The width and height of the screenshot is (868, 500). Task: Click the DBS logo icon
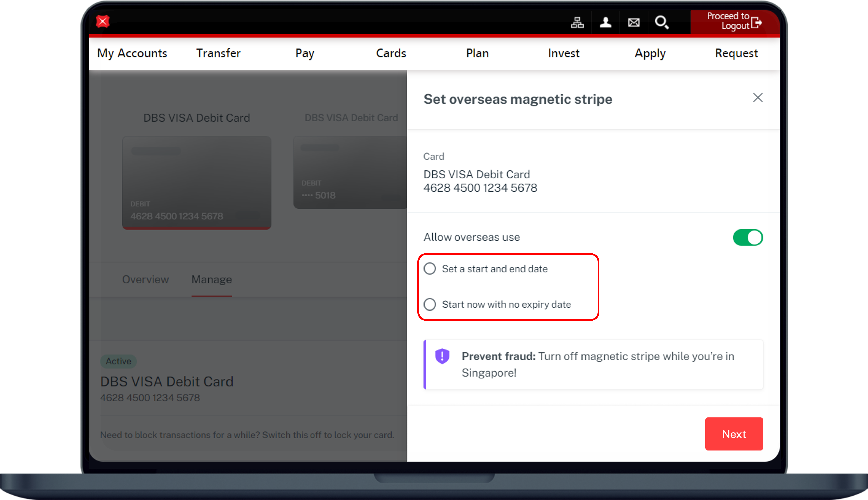[x=102, y=22]
